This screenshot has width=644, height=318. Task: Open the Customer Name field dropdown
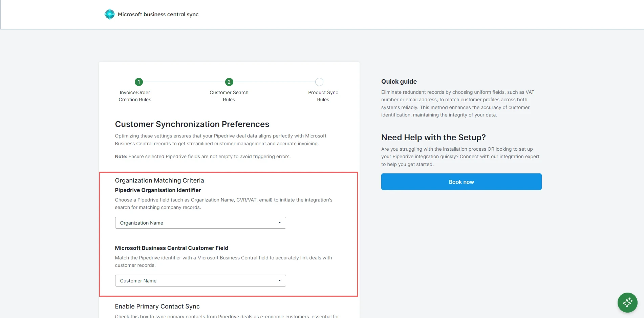(200, 281)
